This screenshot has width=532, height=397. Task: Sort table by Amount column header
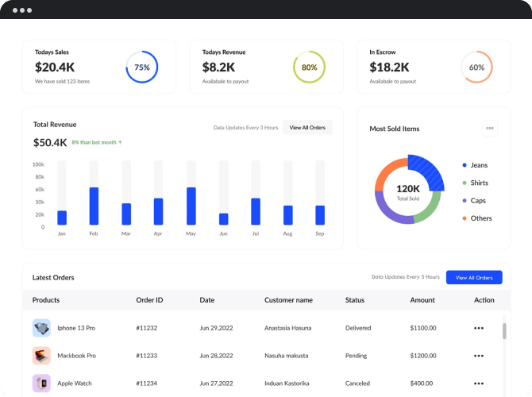coord(422,300)
